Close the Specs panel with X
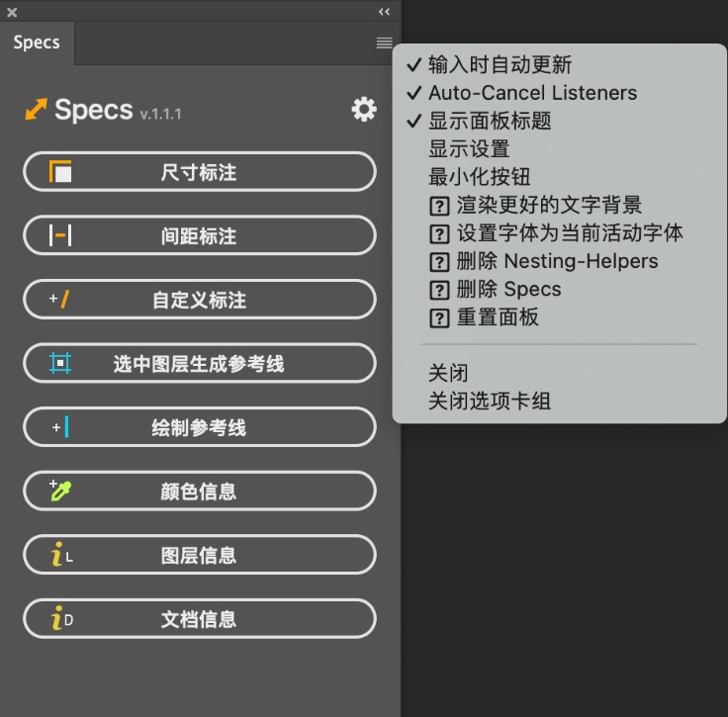Screen dimensions: 728x717 pos(12,13)
